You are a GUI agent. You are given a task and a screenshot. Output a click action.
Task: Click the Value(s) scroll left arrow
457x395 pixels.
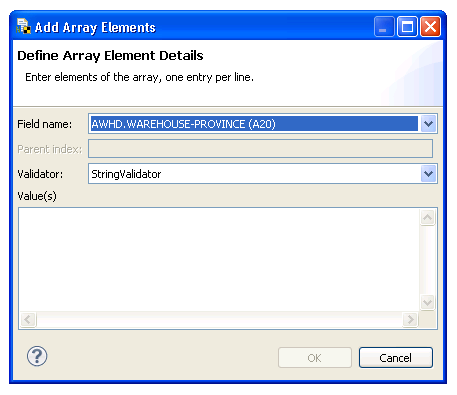click(x=28, y=319)
